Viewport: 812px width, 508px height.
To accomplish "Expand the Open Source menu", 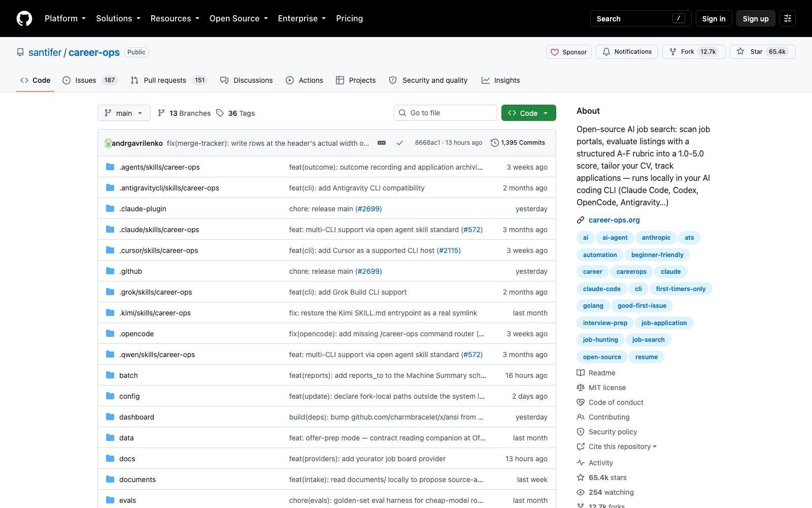I will (x=239, y=18).
